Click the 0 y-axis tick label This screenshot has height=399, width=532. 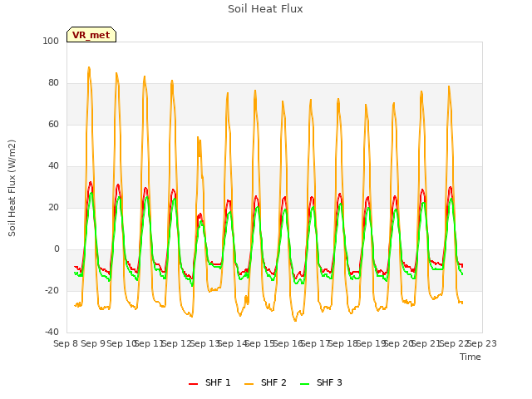click(57, 249)
